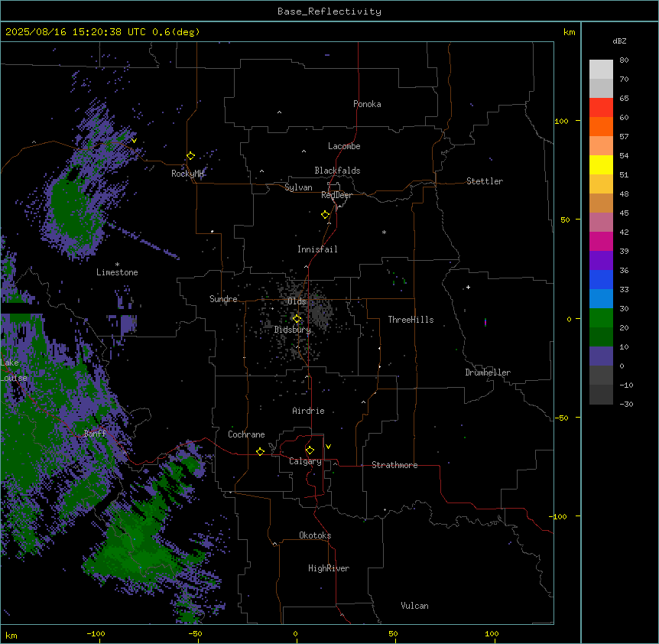Click the RedDeer label
Screen dimensions: 659x644
(x=336, y=195)
